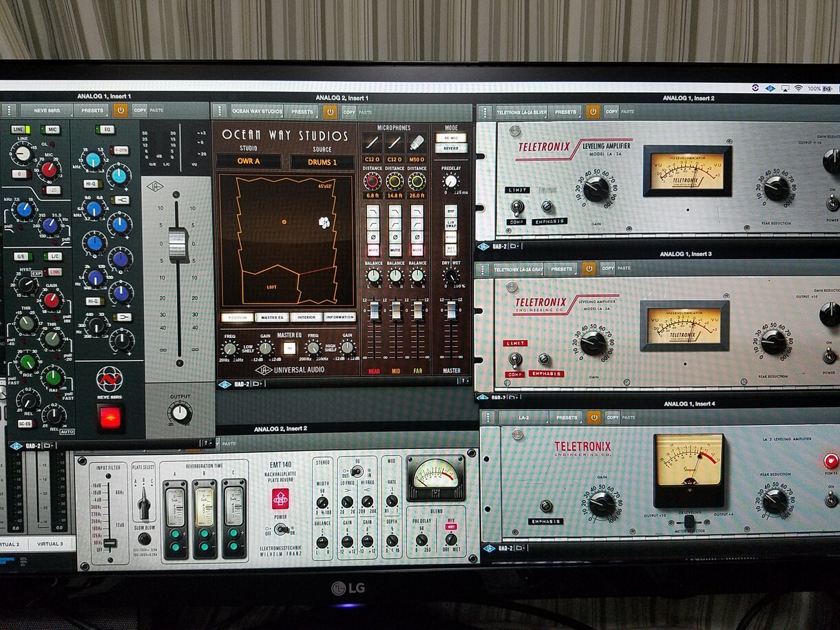Click the red Neve 88RS power lamp
Screen dimensions: 840x630
(x=109, y=417)
